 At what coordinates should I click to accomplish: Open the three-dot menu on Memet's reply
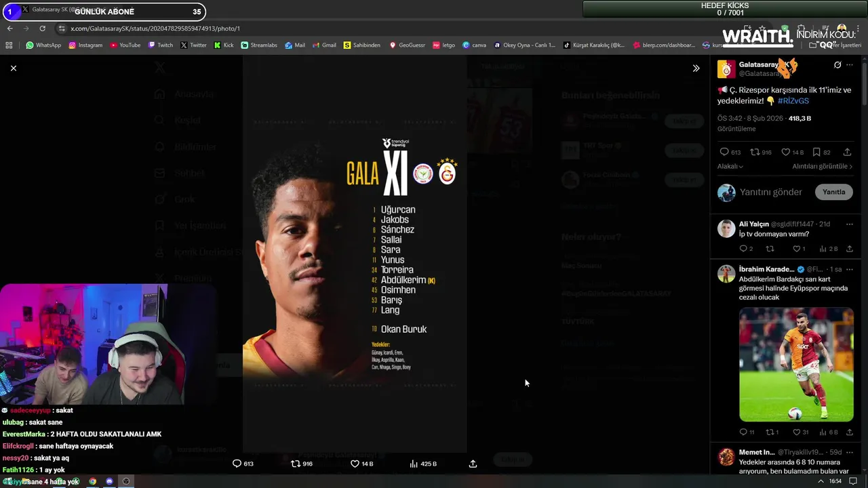[x=850, y=452]
